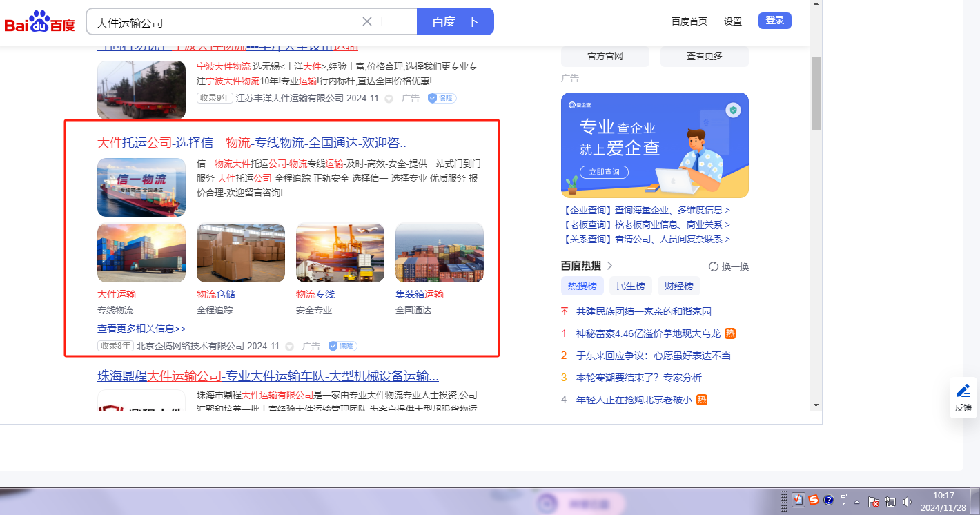
Task: Show hidden system tray icons
Action: click(x=857, y=501)
